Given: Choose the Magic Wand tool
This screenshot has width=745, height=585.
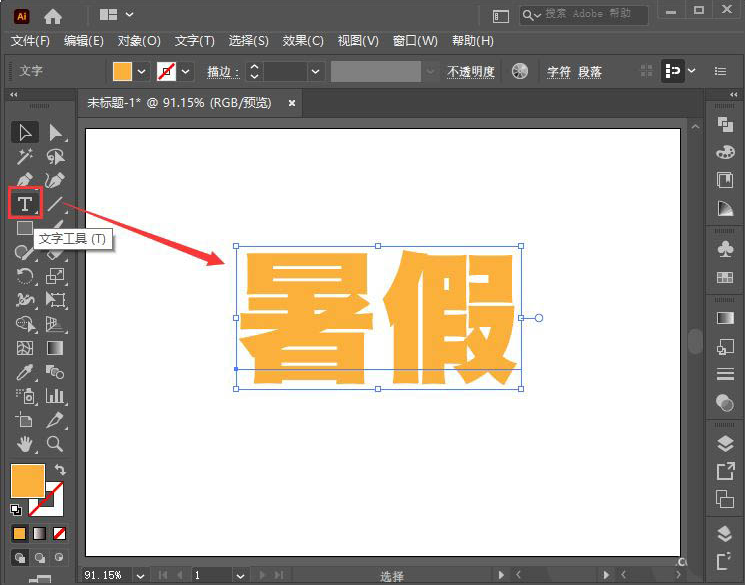Looking at the screenshot, I should (x=24, y=156).
